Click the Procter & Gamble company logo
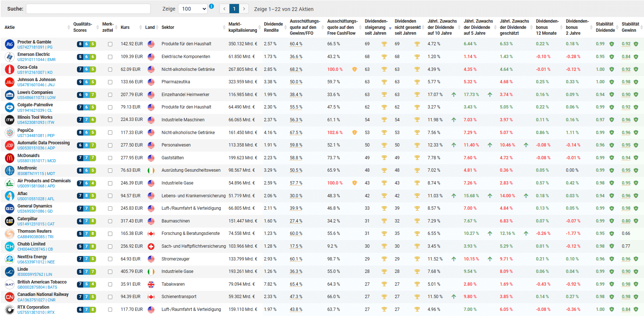The width and height of the screenshot is (644, 316). (x=9, y=44)
